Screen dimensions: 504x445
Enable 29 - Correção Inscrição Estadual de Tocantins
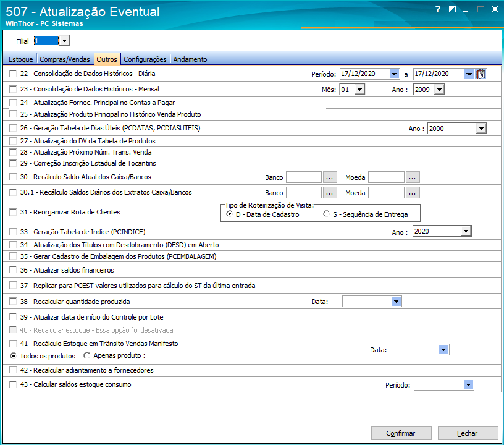[x=13, y=163]
